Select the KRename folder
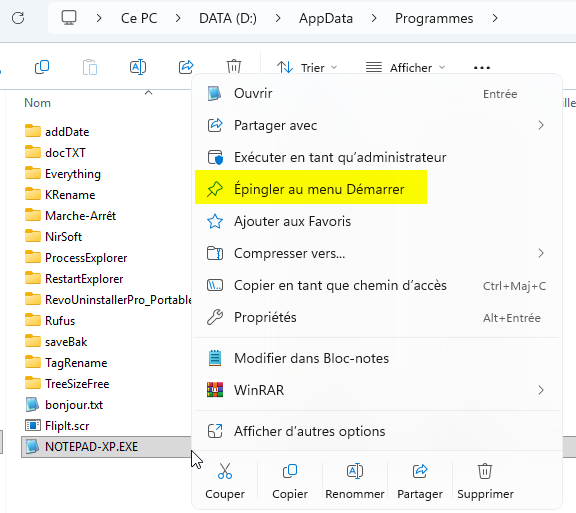Image resolution: width=576 pixels, height=513 pixels. [x=60, y=194]
